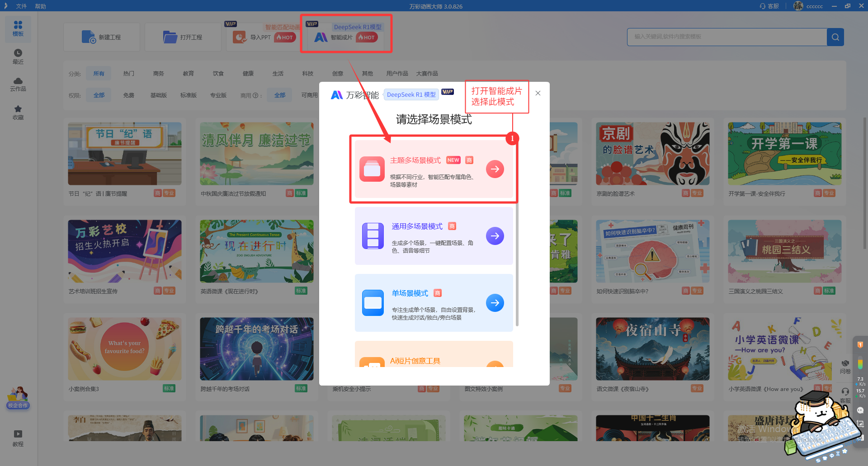
Task: Open the 京剧的脸谱艺术 template thumbnail
Action: tap(652, 154)
